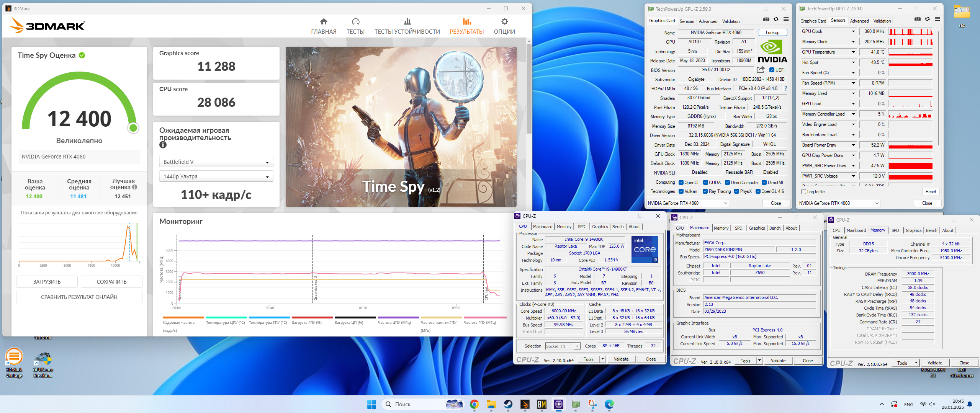This screenshot has width=980, height=413.
Task: Switch to Validation tab in GPU-Z Sensors window
Action: tap(882, 21)
